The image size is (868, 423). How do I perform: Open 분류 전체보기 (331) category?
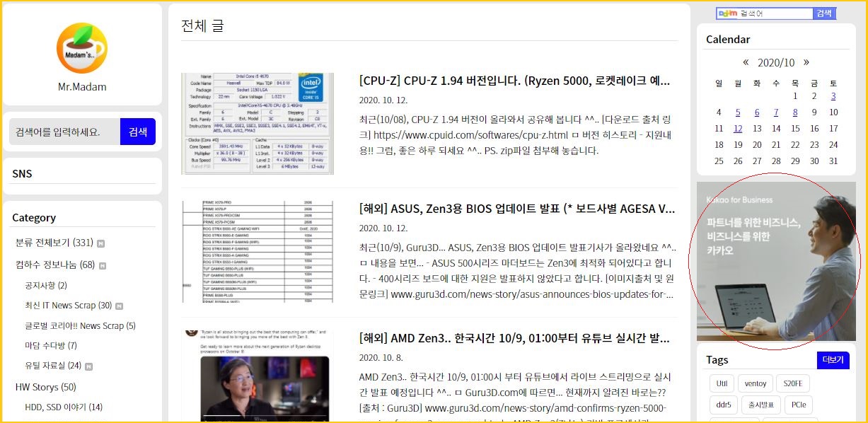coord(54,243)
